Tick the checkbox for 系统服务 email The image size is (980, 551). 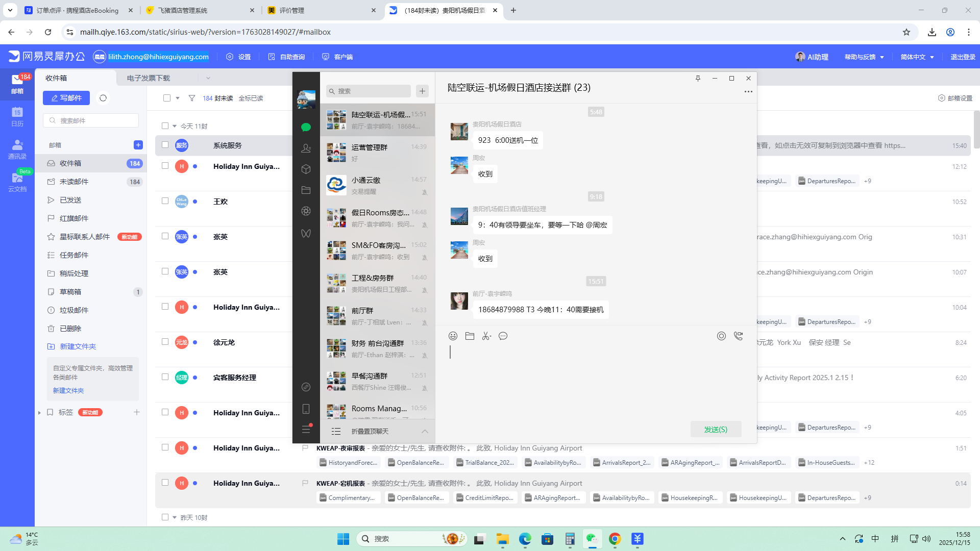[165, 145]
